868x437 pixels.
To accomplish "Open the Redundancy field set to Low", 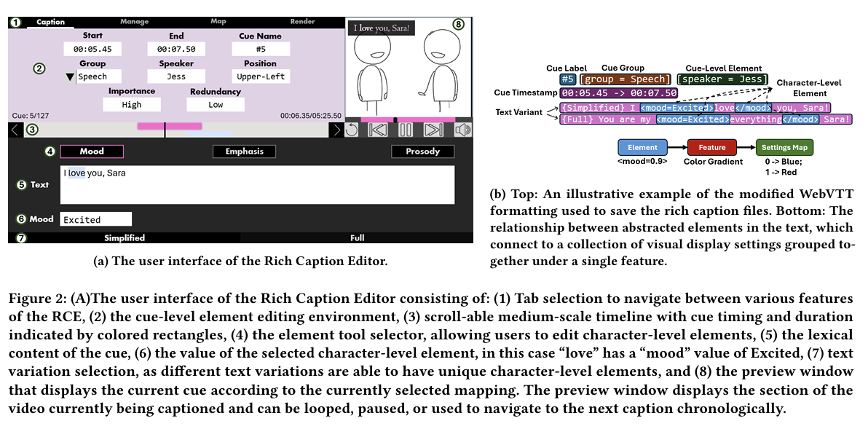I will coord(216,105).
